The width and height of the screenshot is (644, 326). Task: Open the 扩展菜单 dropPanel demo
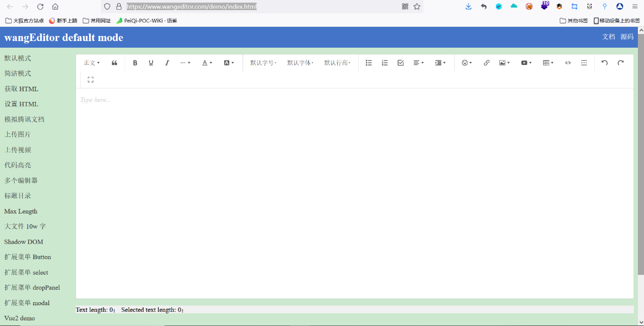(x=32, y=287)
